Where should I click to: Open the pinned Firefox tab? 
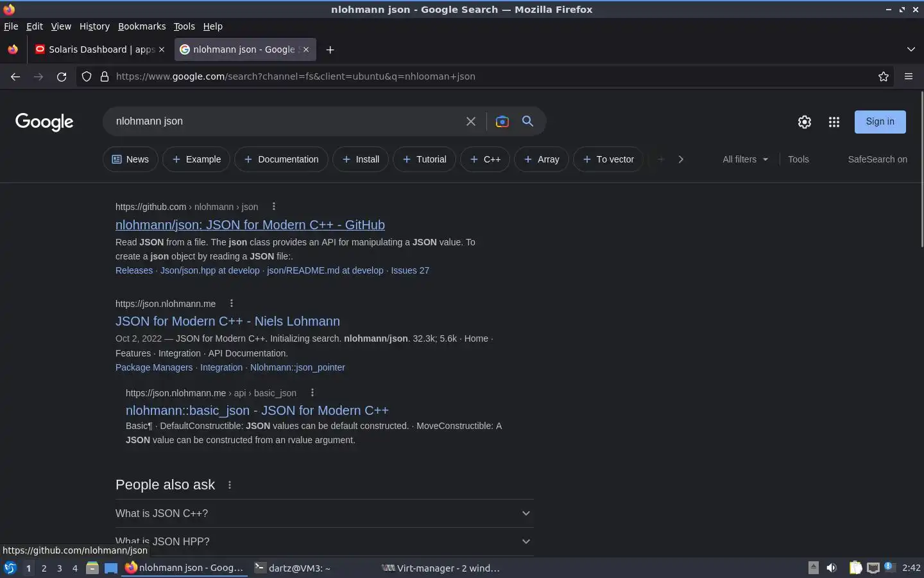(x=13, y=49)
